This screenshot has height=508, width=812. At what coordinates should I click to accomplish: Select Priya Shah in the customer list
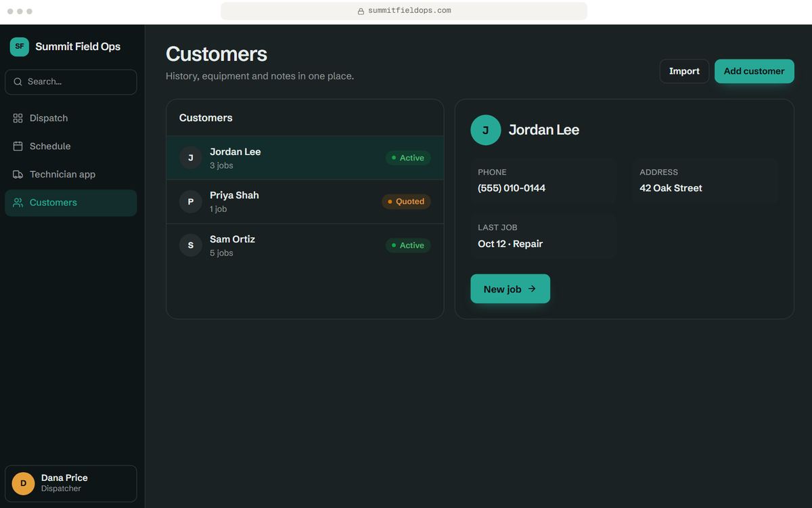pyautogui.click(x=234, y=195)
